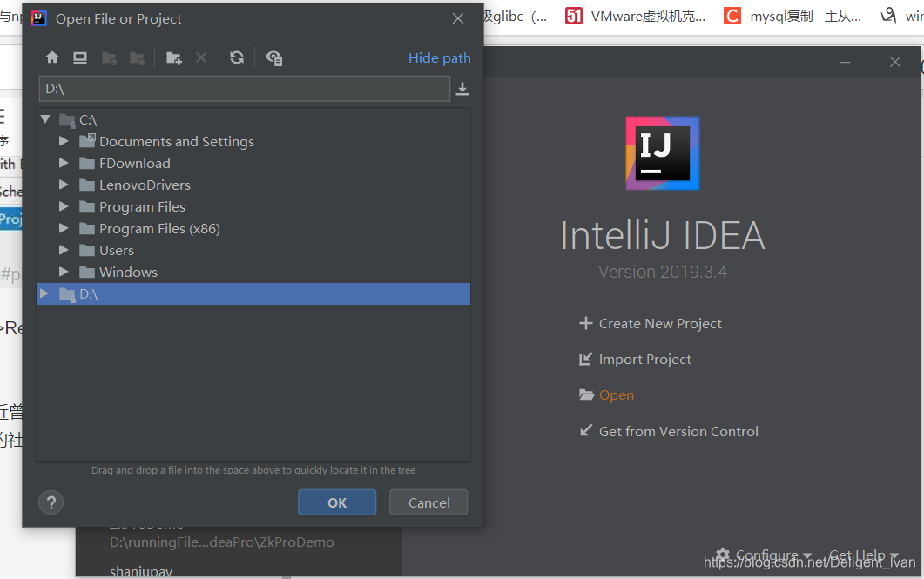Expand the FDownload folder
The width and height of the screenshot is (924, 579).
click(64, 163)
